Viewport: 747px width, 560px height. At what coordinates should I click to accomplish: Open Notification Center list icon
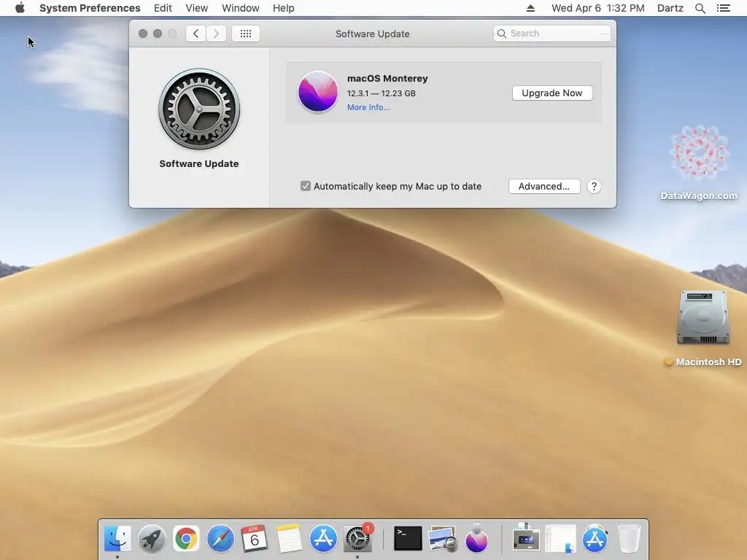[x=724, y=8]
